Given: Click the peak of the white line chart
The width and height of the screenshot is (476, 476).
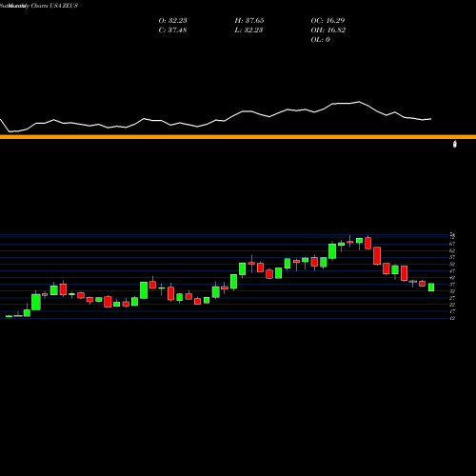Looking at the screenshot, I should pos(359,102).
